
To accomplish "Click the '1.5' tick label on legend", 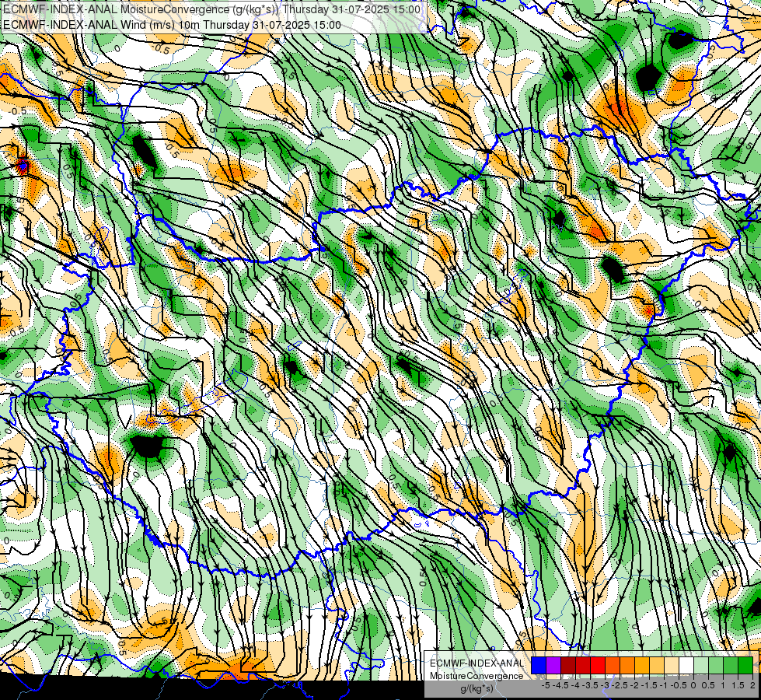I will point(738,685).
